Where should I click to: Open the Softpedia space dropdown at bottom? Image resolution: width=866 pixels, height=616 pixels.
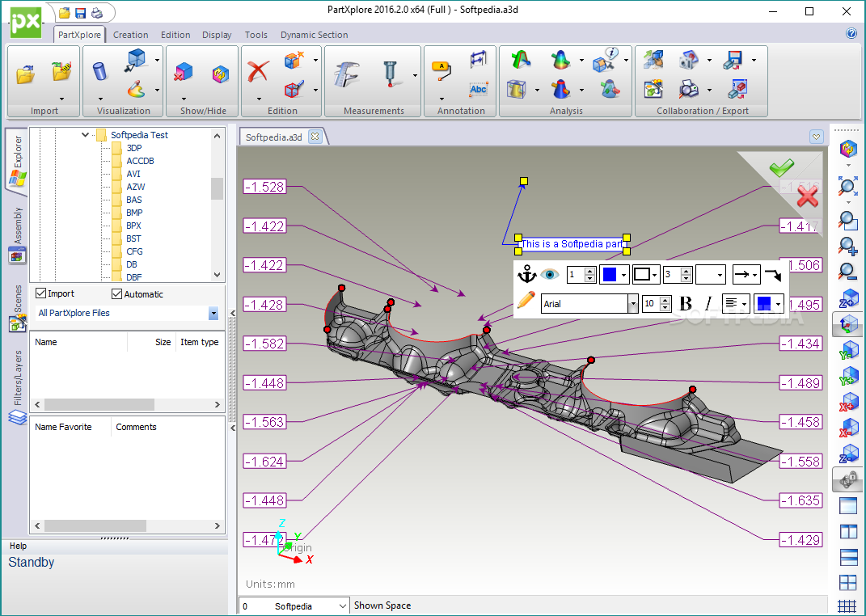click(x=342, y=606)
